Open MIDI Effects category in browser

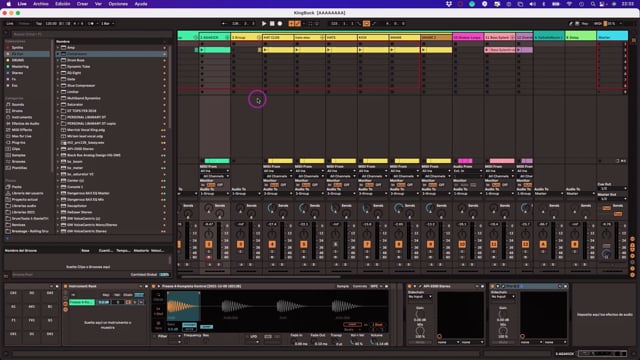(22, 130)
